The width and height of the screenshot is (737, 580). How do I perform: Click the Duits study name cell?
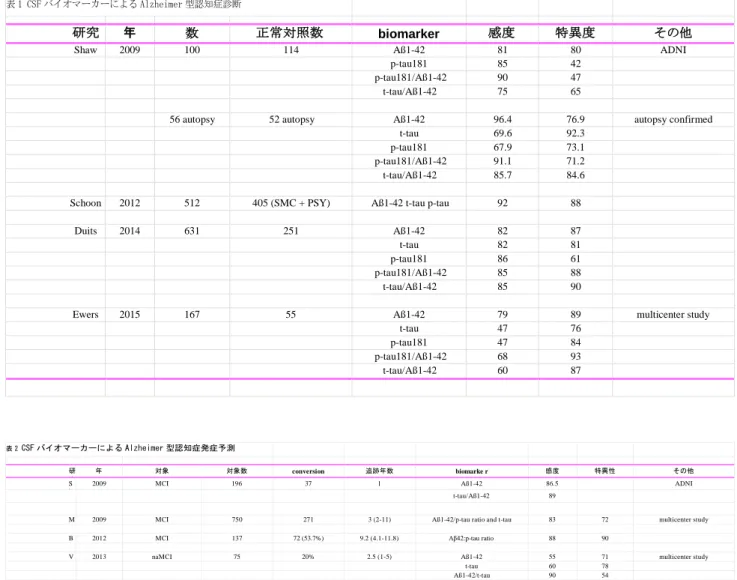click(86, 231)
